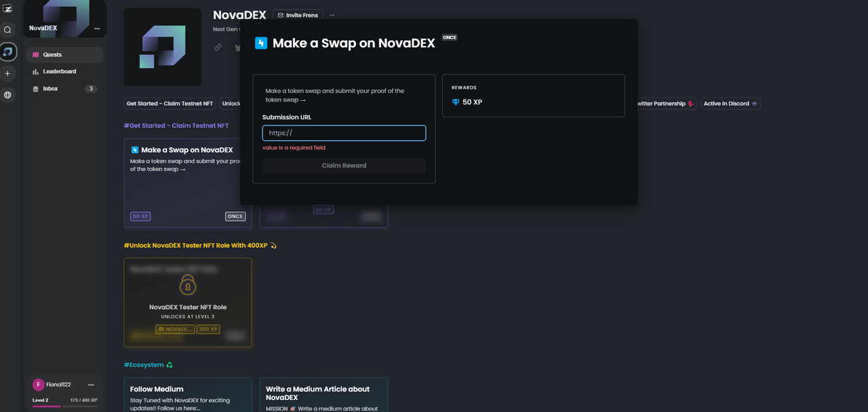Viewport: 868px width, 412px height.
Task: Click the Level 2 XP progress bar
Action: click(x=65, y=406)
